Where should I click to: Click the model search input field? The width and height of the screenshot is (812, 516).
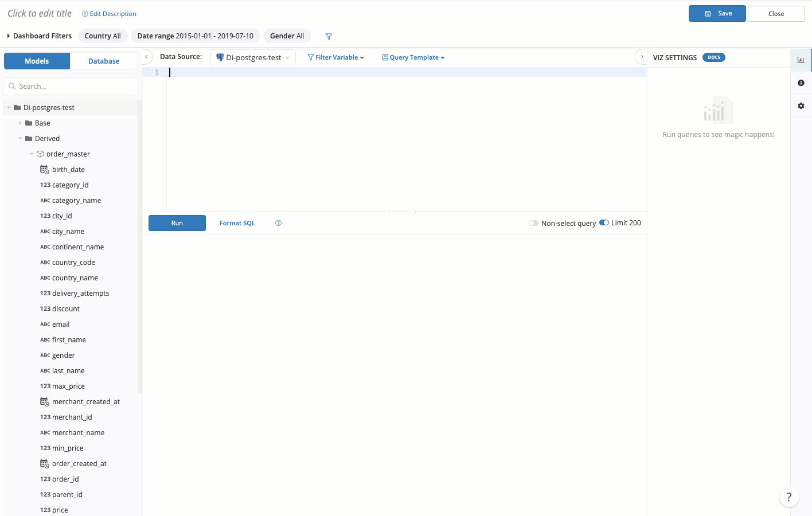[x=75, y=87]
